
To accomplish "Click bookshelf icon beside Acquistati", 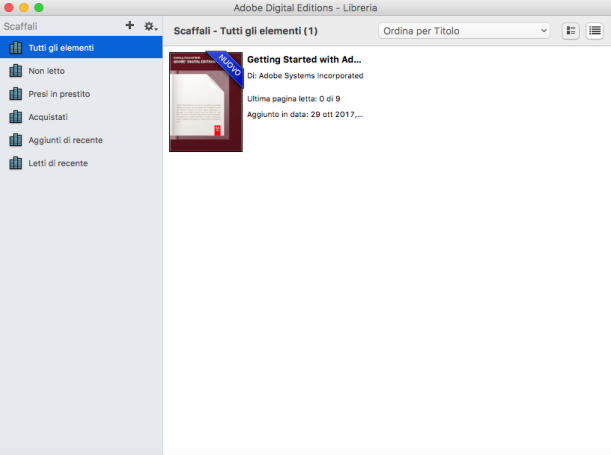I will point(16,116).
